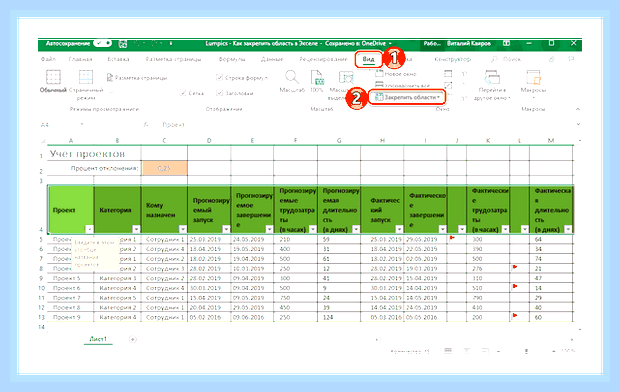620x392 pixels.
Task: Open ribbon display options in title bar
Action: tap(506, 43)
